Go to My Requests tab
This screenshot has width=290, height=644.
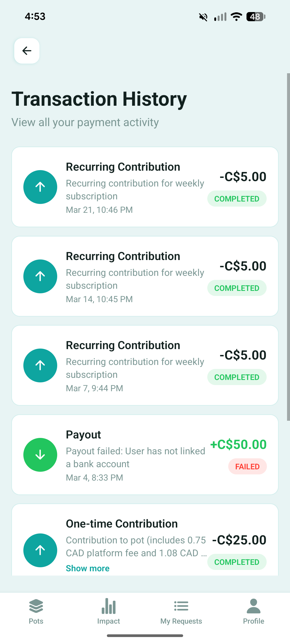[x=181, y=612]
